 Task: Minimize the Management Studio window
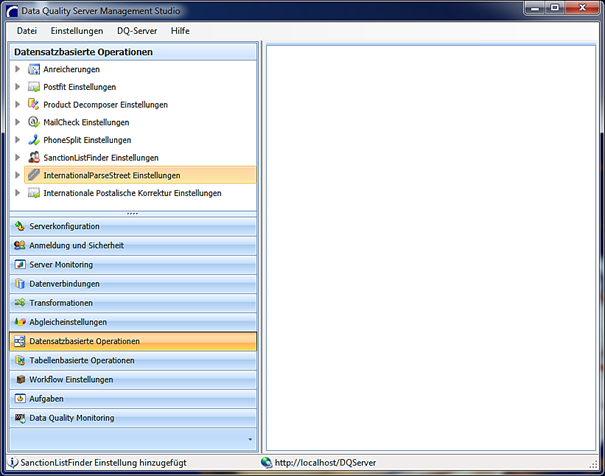(535, 8)
